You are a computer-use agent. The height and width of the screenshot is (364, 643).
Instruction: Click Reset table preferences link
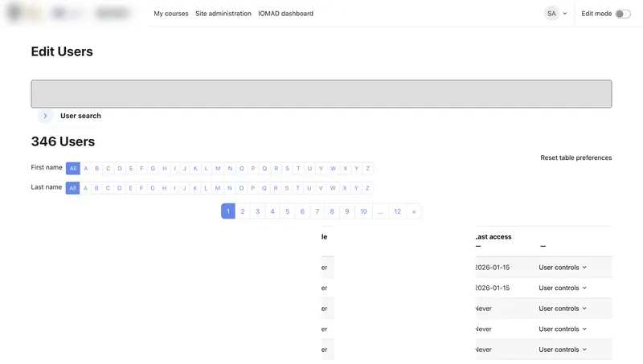pos(575,157)
